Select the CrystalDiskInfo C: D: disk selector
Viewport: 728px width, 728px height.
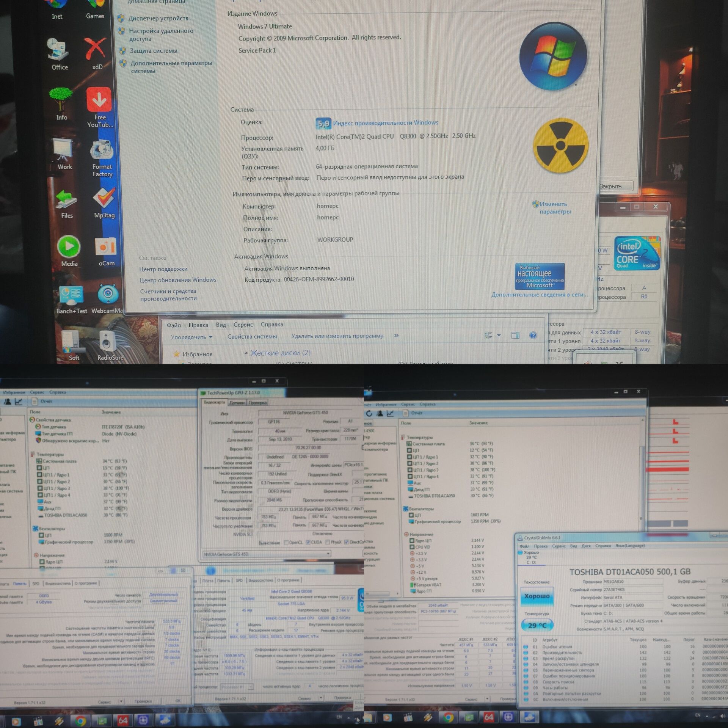point(531,557)
